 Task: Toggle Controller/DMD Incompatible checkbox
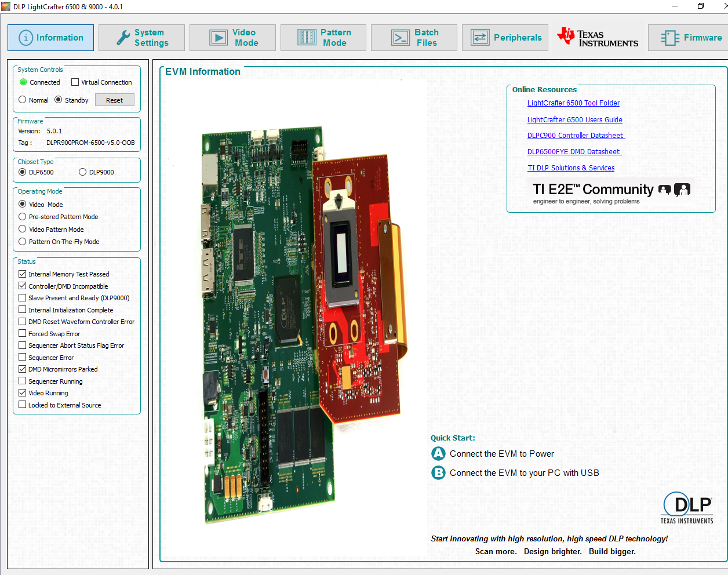[23, 286]
